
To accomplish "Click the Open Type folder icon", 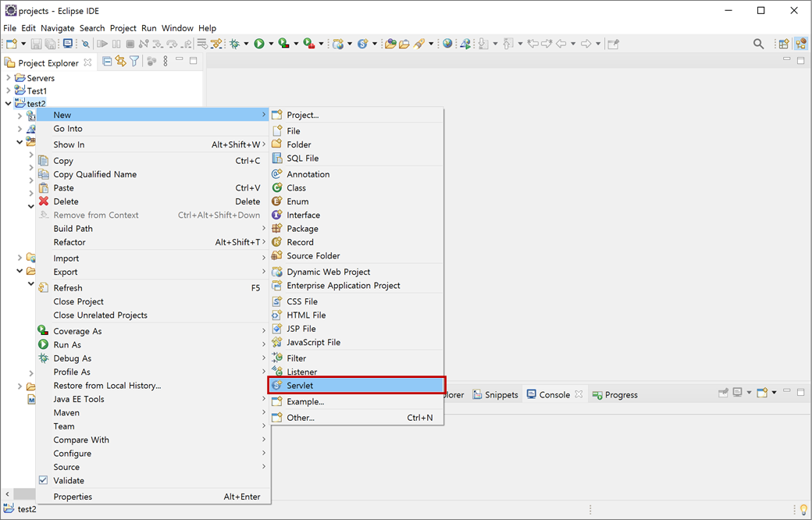I will (x=390, y=44).
